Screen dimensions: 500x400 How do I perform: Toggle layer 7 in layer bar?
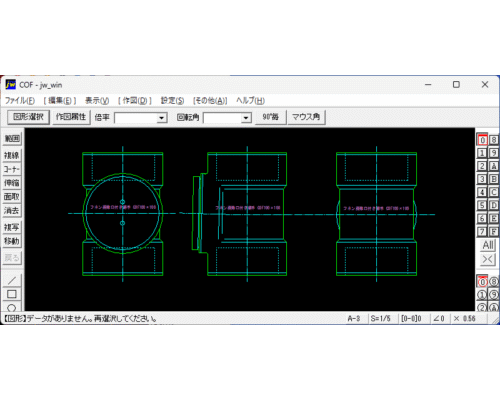click(482, 231)
